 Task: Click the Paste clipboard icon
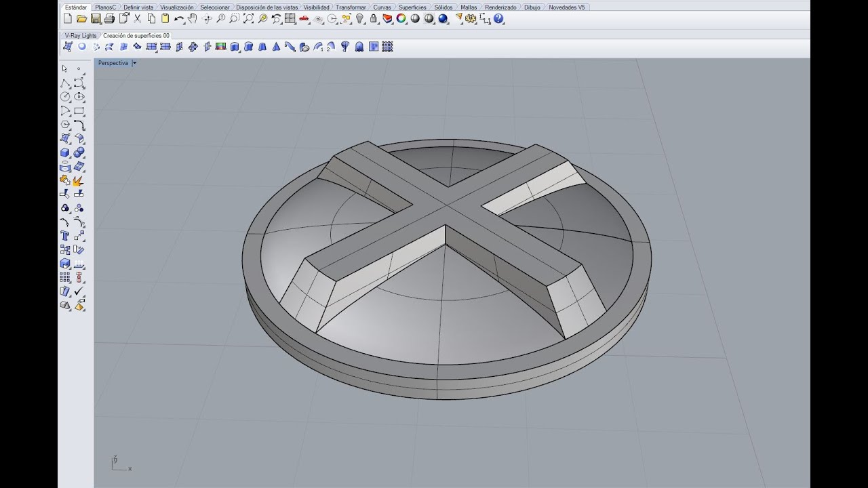pyautogui.click(x=165, y=19)
